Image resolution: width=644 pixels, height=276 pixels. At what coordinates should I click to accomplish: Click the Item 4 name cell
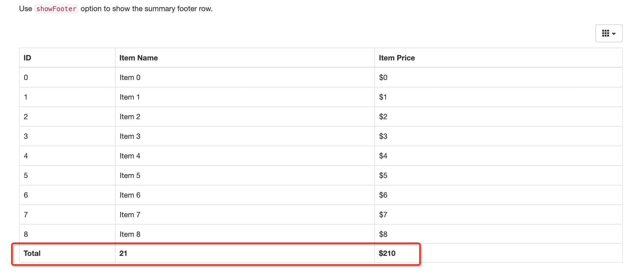245,156
